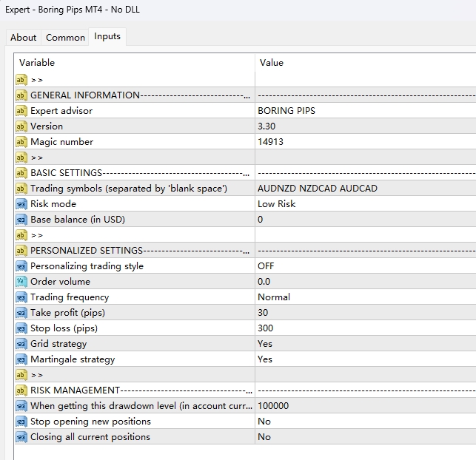This screenshot has width=476, height=460.
Task: Click the integer icon beside Grid strategy
Action: pyautogui.click(x=21, y=344)
